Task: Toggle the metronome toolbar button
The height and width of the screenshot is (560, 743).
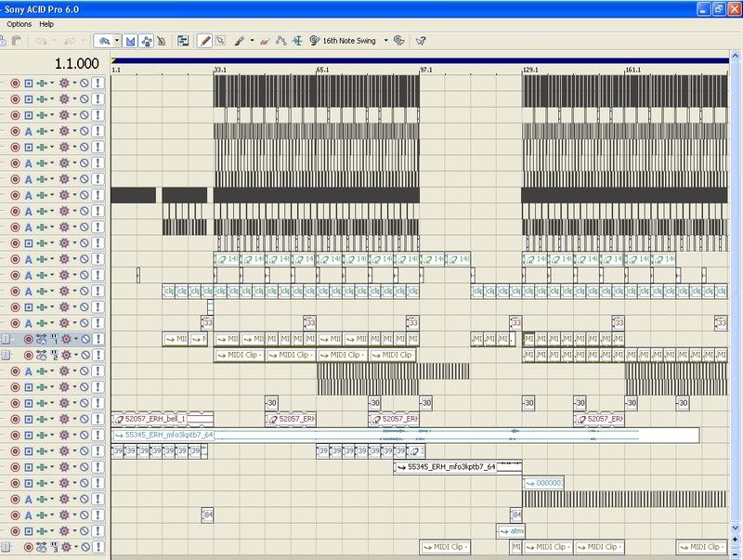Action: pos(130,41)
